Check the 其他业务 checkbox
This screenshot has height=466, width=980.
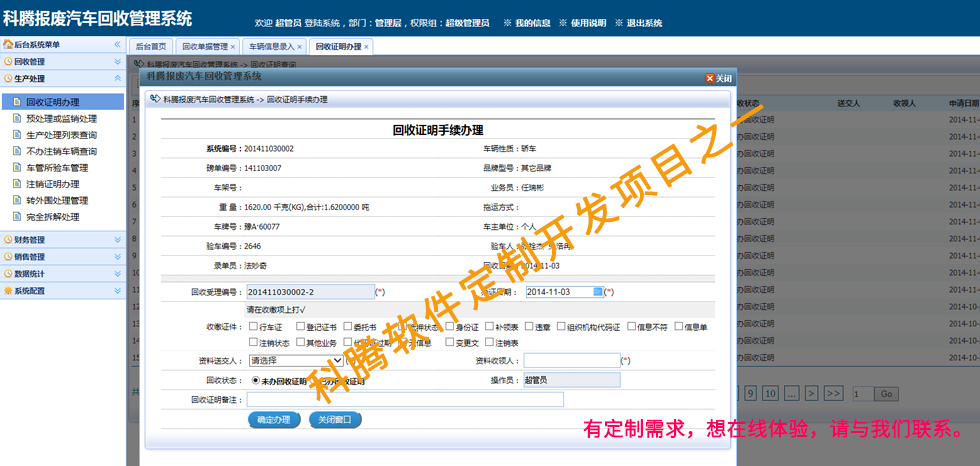tap(301, 342)
